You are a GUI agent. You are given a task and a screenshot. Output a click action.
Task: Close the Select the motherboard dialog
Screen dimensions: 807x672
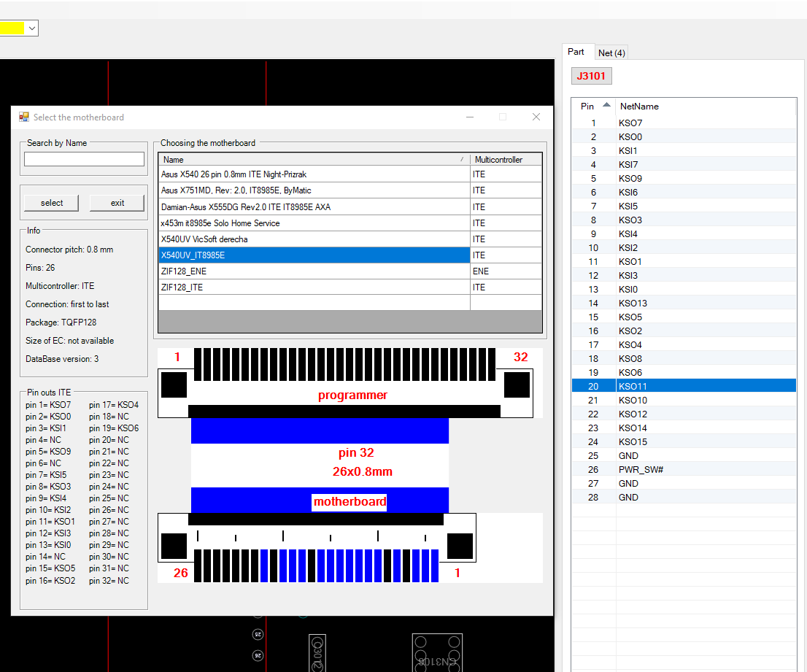pos(536,117)
